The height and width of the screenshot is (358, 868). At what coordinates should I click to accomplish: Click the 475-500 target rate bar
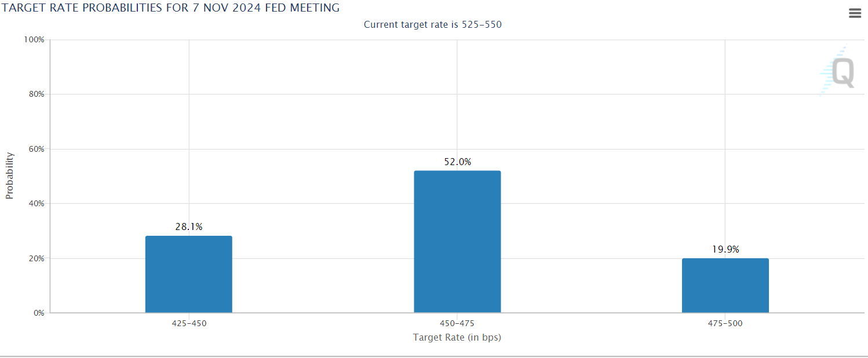(725, 286)
